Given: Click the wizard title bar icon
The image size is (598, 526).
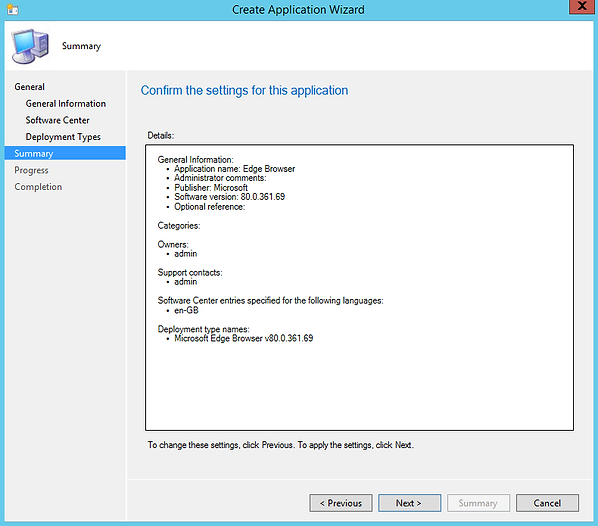Looking at the screenshot, I should (x=13, y=9).
